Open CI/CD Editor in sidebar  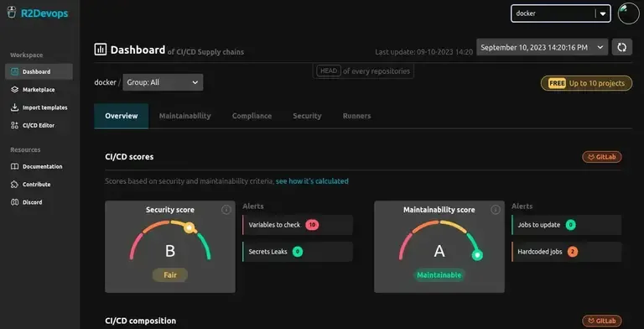[39, 125]
